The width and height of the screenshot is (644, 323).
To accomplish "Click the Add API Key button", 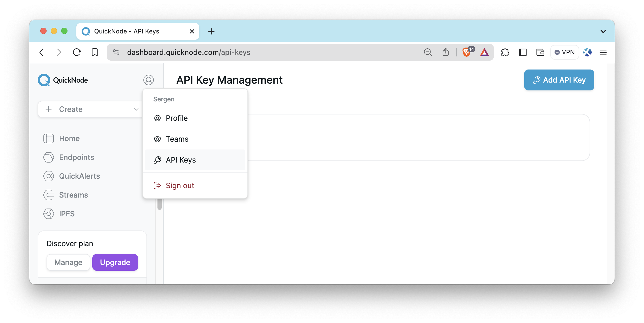I will click(x=559, y=80).
